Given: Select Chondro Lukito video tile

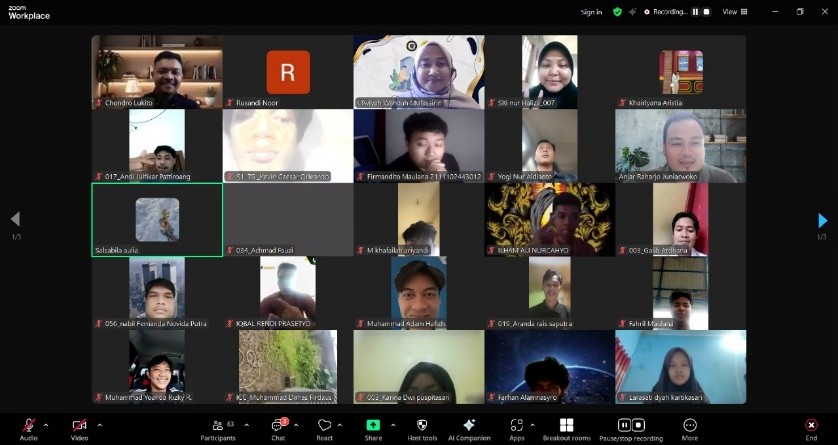Looking at the screenshot, I should coord(157,72).
